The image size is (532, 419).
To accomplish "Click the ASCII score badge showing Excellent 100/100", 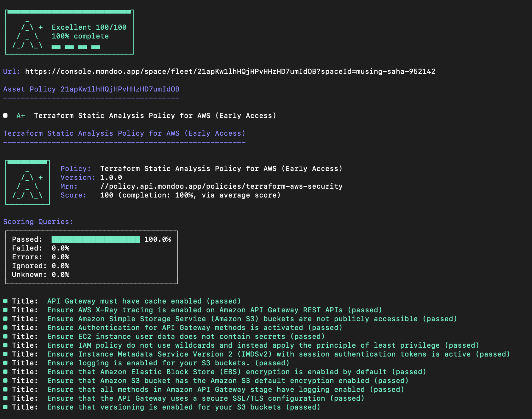I will tap(69, 32).
